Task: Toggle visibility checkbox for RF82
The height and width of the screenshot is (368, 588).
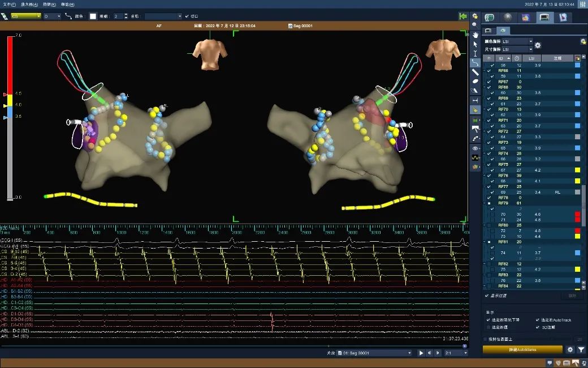Action: coord(488,264)
